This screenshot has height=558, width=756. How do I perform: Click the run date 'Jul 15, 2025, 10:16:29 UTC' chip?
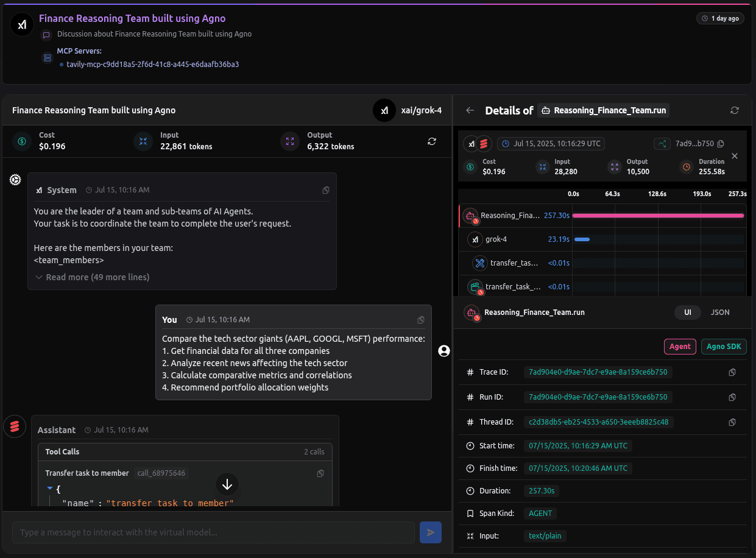[551, 144]
